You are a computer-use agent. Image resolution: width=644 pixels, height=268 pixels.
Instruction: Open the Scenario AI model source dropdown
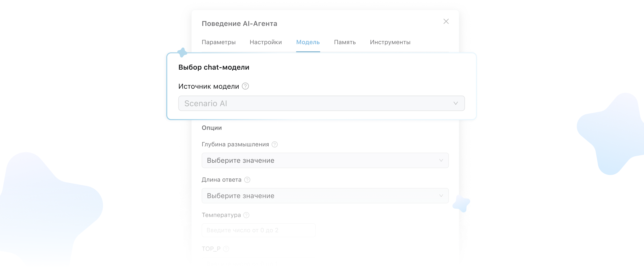pos(321,104)
